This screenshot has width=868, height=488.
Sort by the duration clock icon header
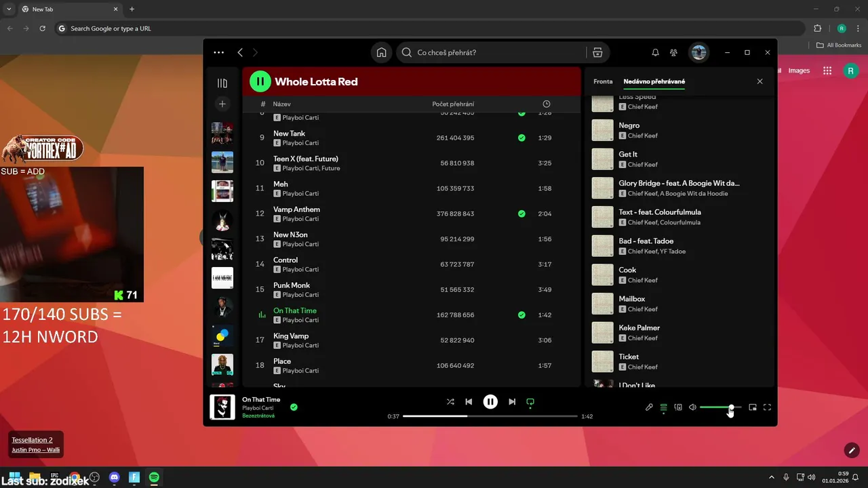[x=547, y=104]
